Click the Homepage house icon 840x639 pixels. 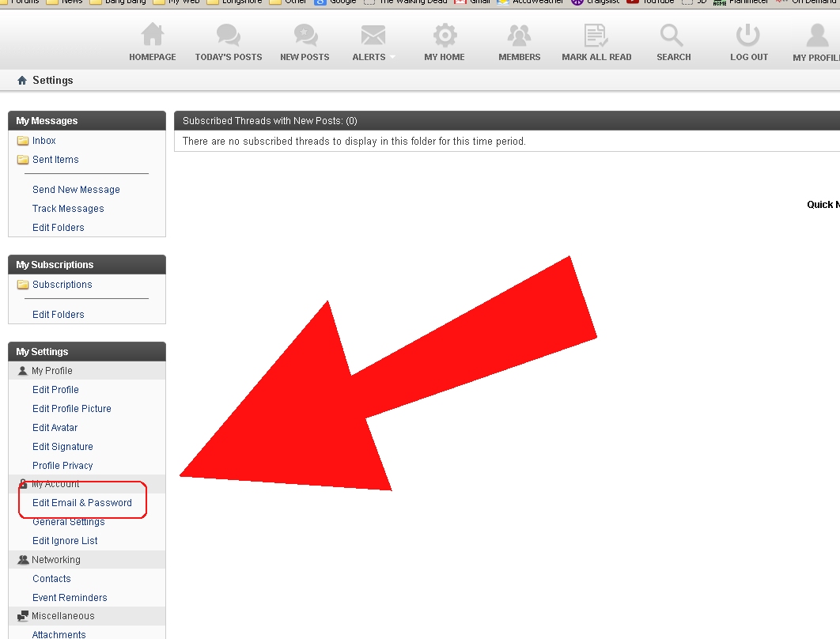tap(152, 36)
